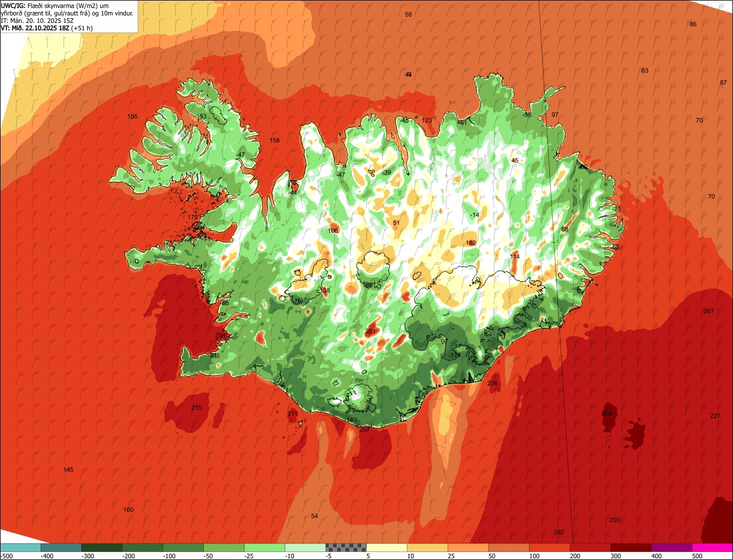
Task: Select the light teal legend swatch between -500 and -400
Action: click(x=20, y=547)
